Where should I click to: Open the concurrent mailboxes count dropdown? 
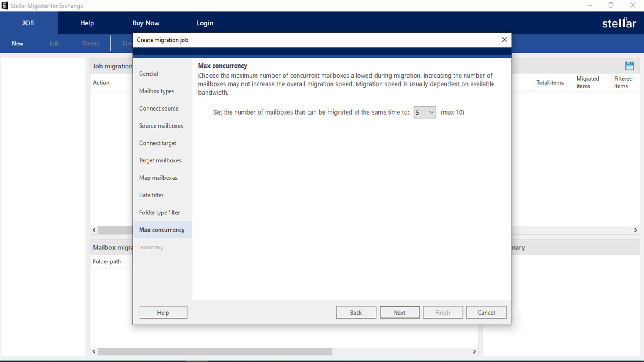point(425,113)
